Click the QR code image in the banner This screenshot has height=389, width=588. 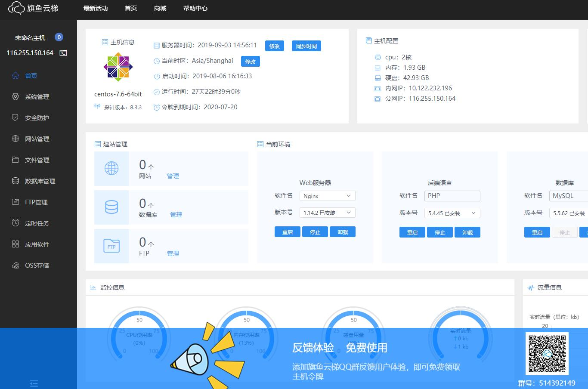tap(547, 354)
